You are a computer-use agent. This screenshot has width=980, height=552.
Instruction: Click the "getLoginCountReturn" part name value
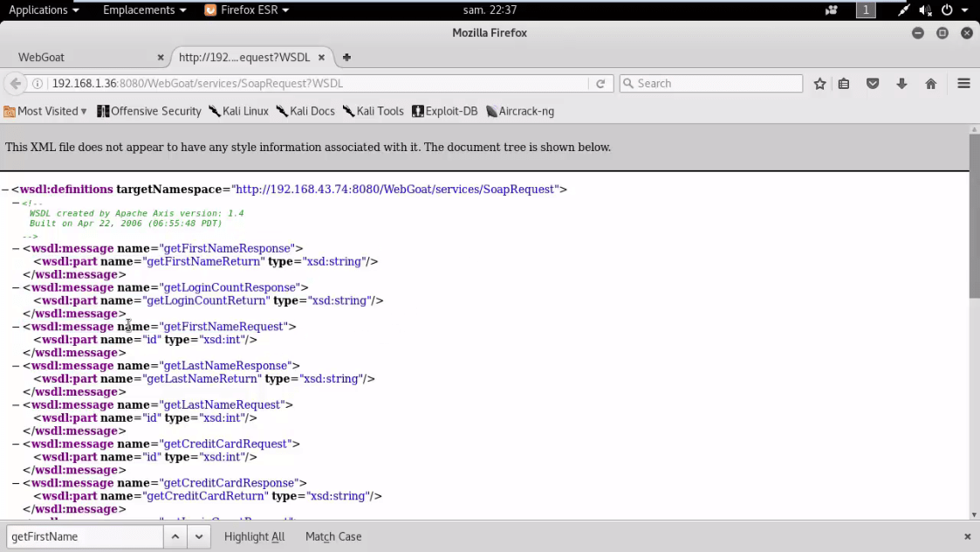click(206, 300)
